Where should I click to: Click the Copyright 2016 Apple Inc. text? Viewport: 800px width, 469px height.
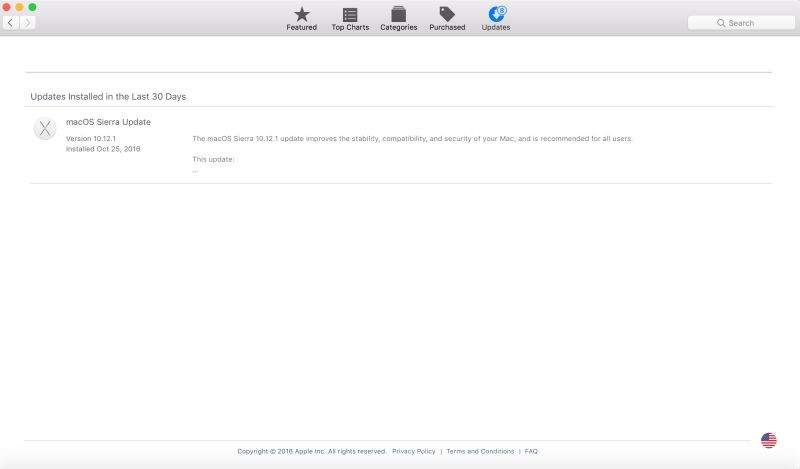[312, 451]
